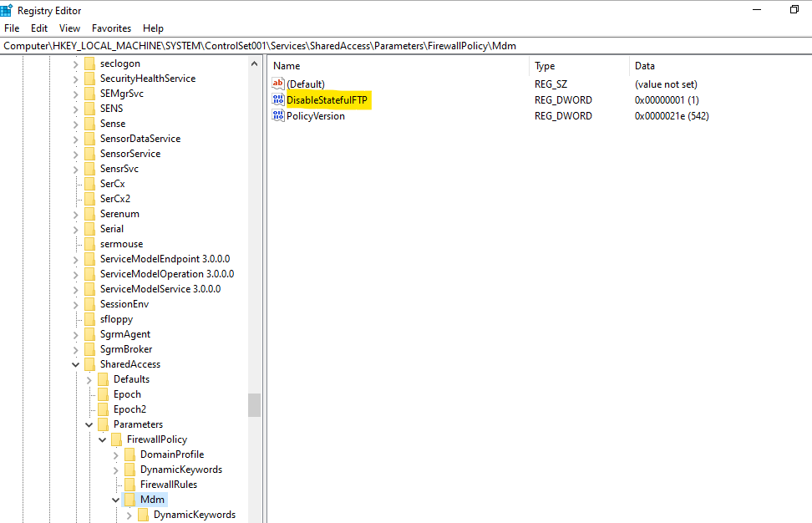The width and height of the screenshot is (812, 523).
Task: Click the folder icon for Epoch2
Action: tap(104, 409)
